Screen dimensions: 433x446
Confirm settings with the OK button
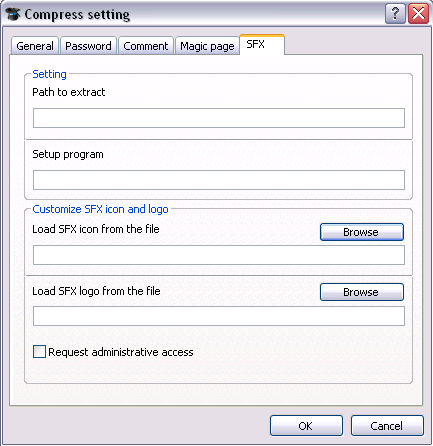coord(306,426)
